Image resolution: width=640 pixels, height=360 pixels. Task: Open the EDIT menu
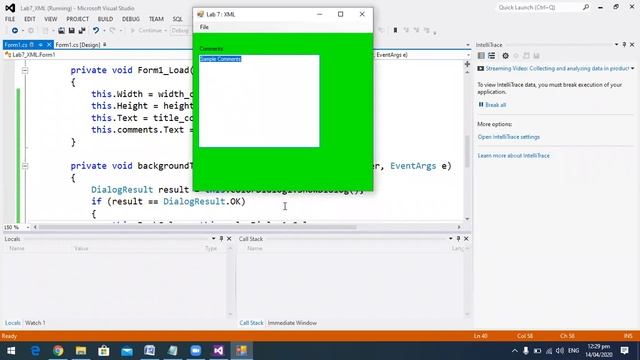[29, 19]
